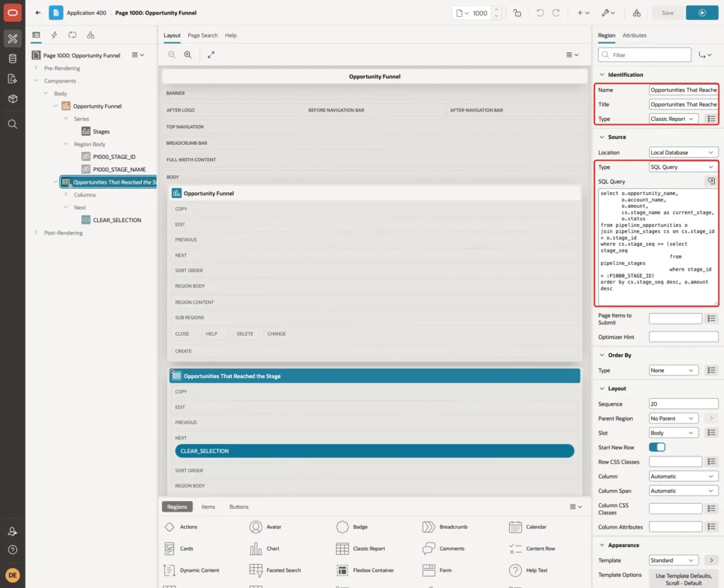Open the Source Type SQL Query dropdown
Image resolution: width=724 pixels, height=588 pixels.
(684, 167)
